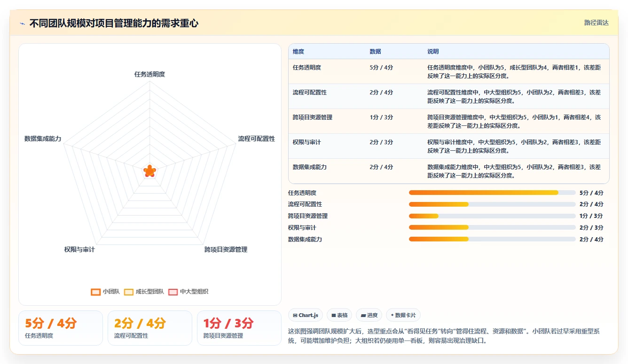
Task: Toggle the 中大型组织 legend series
Action: 188,292
